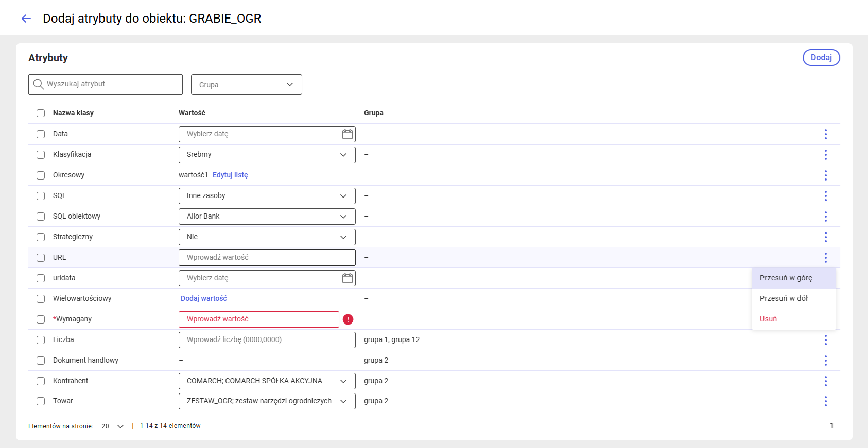Check the Kontrahent row checkbox
868x448 pixels.
click(x=41, y=381)
